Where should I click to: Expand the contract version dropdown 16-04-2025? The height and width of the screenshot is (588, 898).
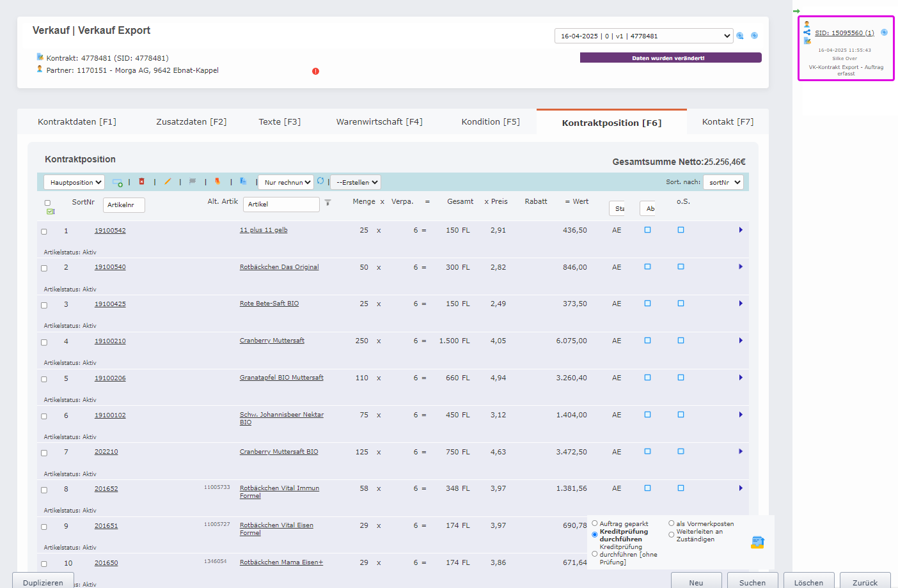[x=643, y=36]
